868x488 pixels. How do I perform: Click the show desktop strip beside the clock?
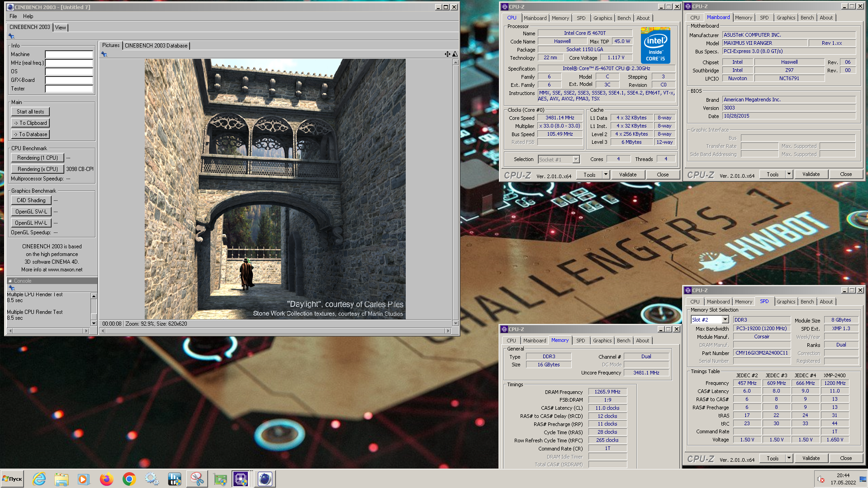click(863, 479)
